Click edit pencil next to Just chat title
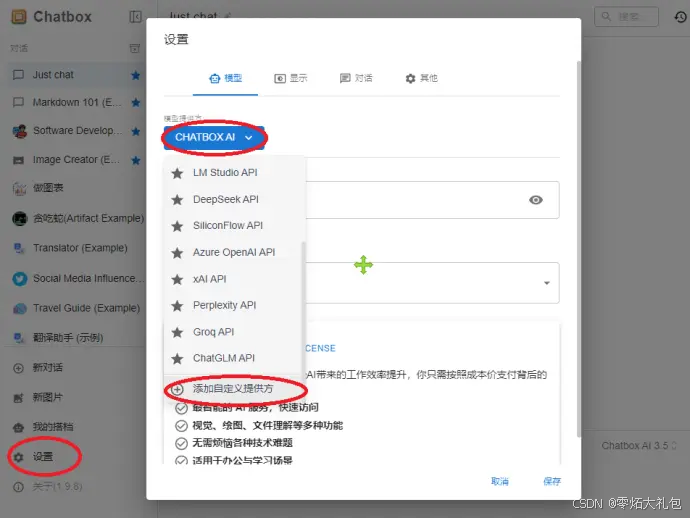The width and height of the screenshot is (690, 518). point(228,16)
